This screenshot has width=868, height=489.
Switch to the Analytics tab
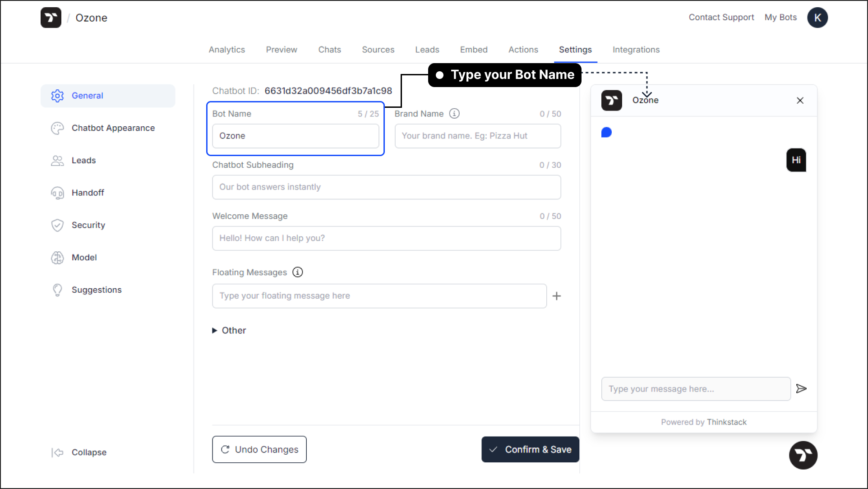click(226, 50)
